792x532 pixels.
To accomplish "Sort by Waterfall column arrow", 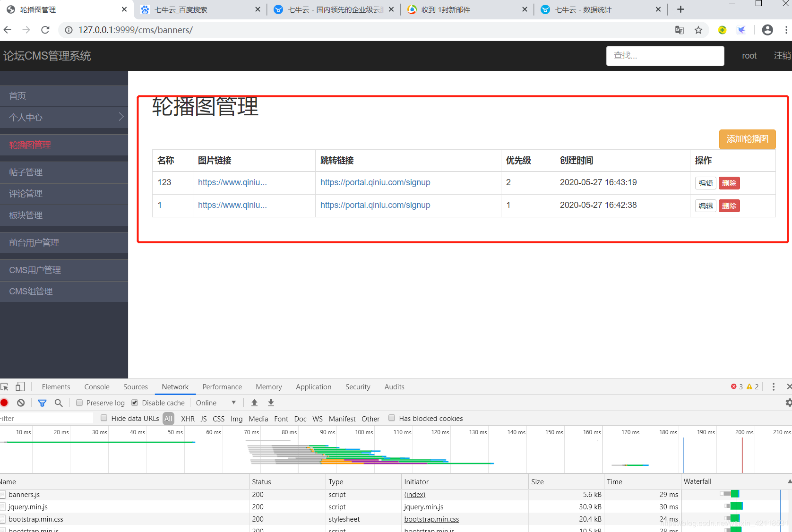I will click(789, 481).
